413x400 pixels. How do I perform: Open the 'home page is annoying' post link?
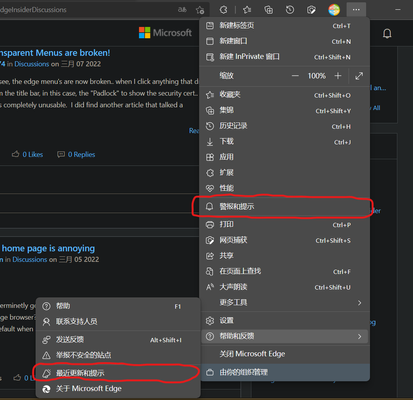48,248
